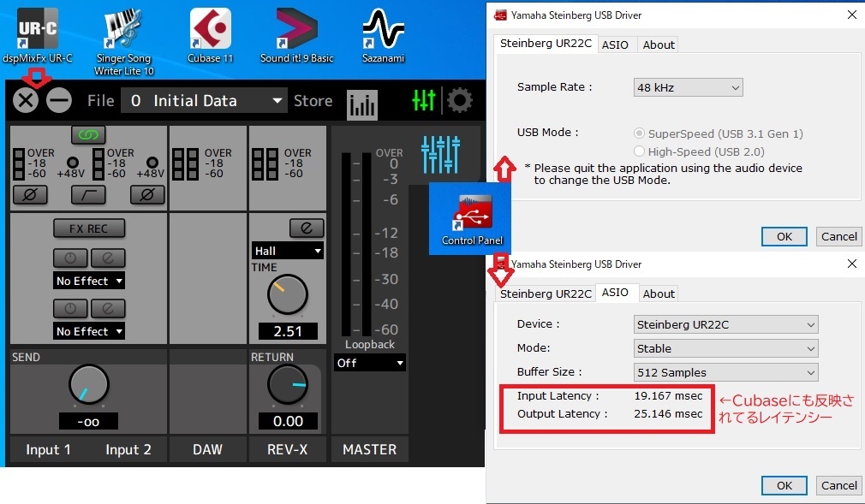Image resolution: width=865 pixels, height=504 pixels.
Task: Toggle phase invert for Input 1
Action: tap(30, 194)
